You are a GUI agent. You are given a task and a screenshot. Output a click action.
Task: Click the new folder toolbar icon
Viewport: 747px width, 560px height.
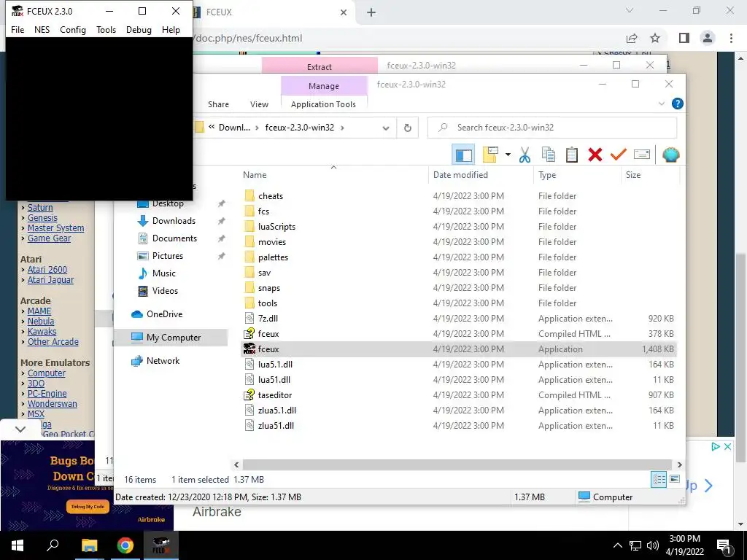[490, 155]
